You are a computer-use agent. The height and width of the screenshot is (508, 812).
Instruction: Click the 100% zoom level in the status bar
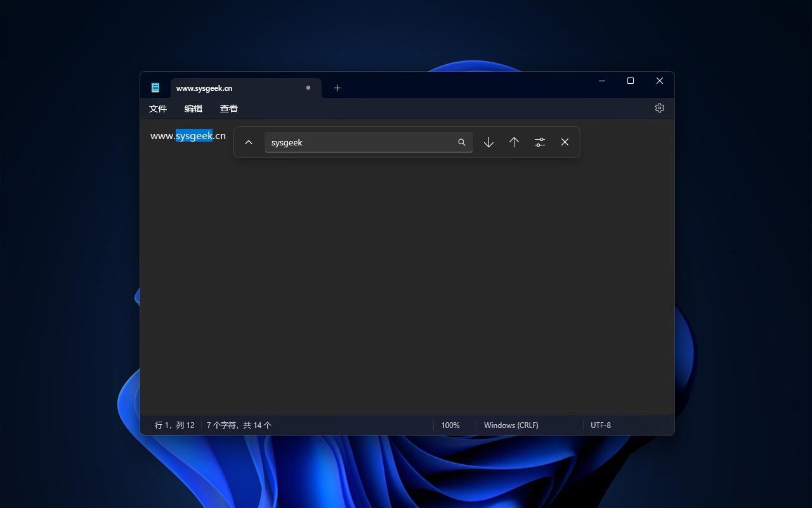[x=450, y=425]
